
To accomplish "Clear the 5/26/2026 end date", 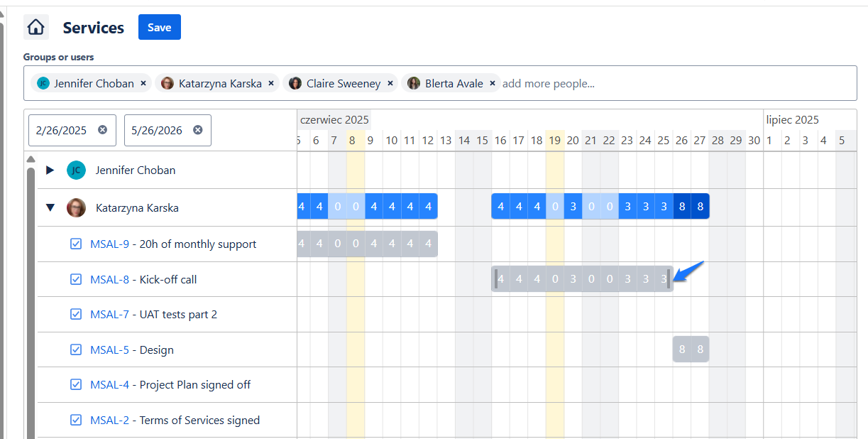I will pos(197,130).
